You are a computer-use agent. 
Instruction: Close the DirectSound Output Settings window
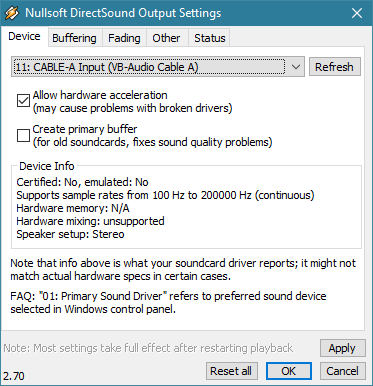[x=357, y=13]
